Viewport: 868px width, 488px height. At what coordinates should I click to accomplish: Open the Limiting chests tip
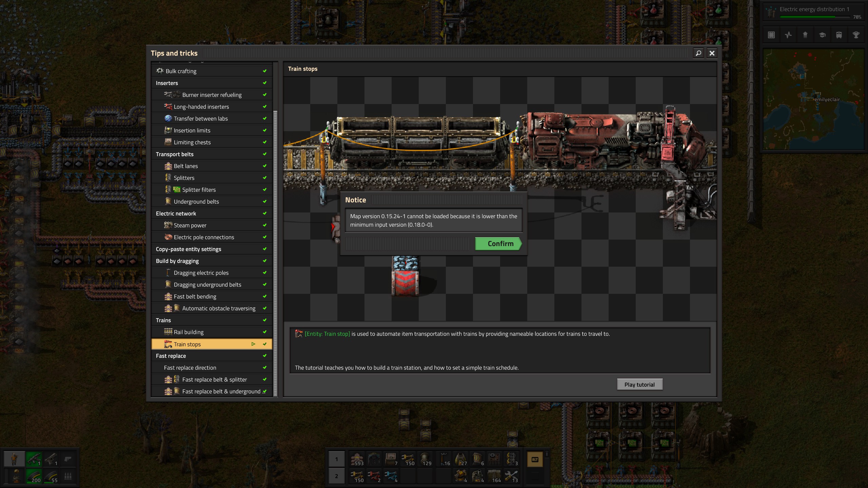click(212, 142)
